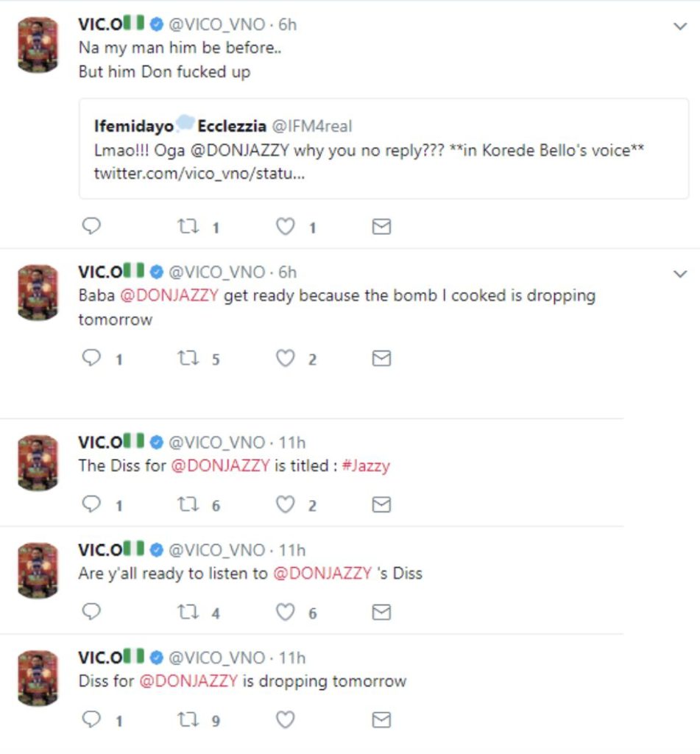Click the 11h timestamp on the last tweet
This screenshot has width=700, height=754.
click(291, 658)
